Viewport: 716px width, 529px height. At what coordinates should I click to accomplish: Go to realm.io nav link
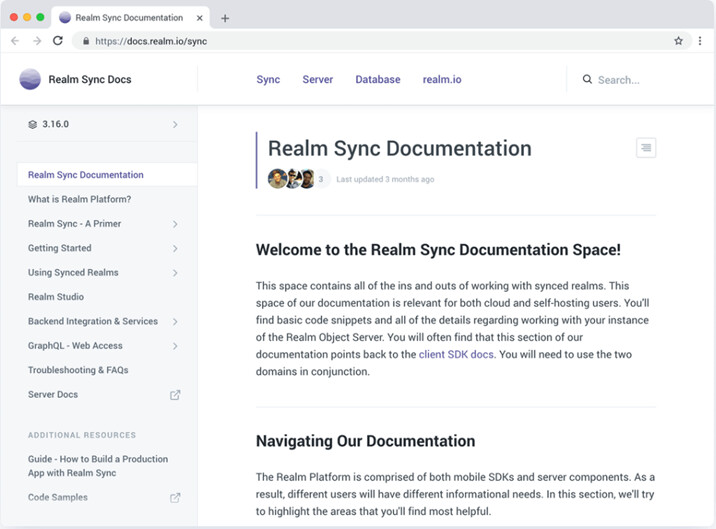(442, 79)
